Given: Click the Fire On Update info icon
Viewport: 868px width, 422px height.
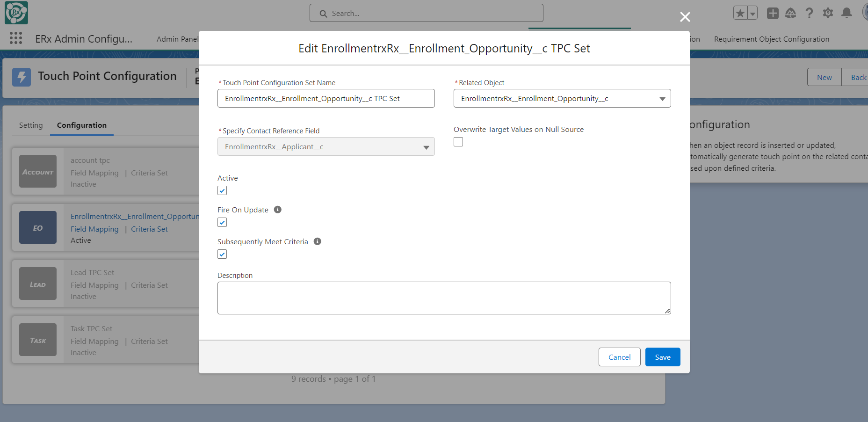Looking at the screenshot, I should [x=278, y=210].
